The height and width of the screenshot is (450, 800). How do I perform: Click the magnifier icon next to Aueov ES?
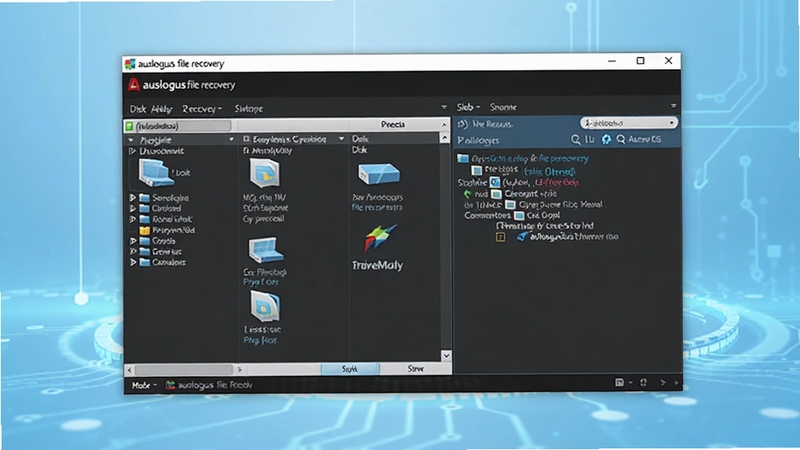pyautogui.click(x=621, y=139)
